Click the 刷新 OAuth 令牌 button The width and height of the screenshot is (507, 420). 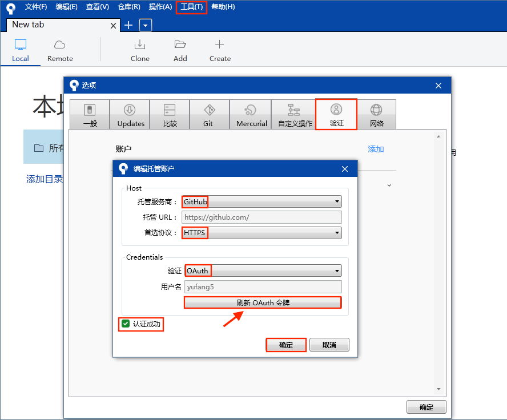coord(263,302)
